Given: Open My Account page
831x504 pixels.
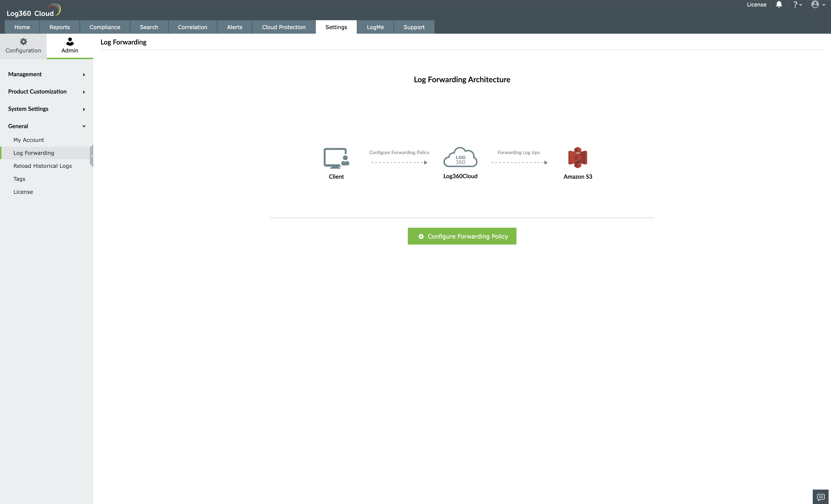Looking at the screenshot, I should (29, 140).
